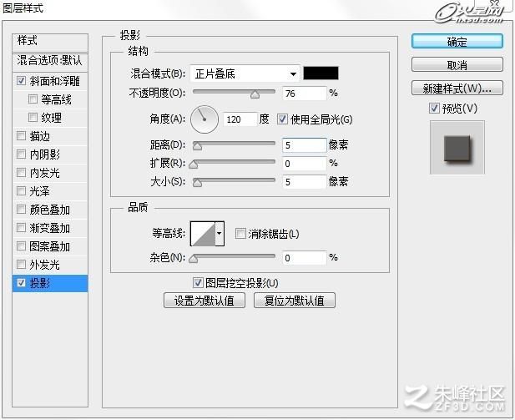The width and height of the screenshot is (515, 420).
Task: Click the 取消 button
Action: pos(457,65)
